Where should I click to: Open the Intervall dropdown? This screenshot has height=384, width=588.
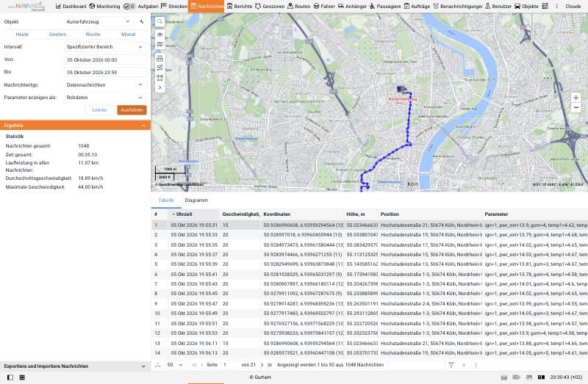point(105,47)
